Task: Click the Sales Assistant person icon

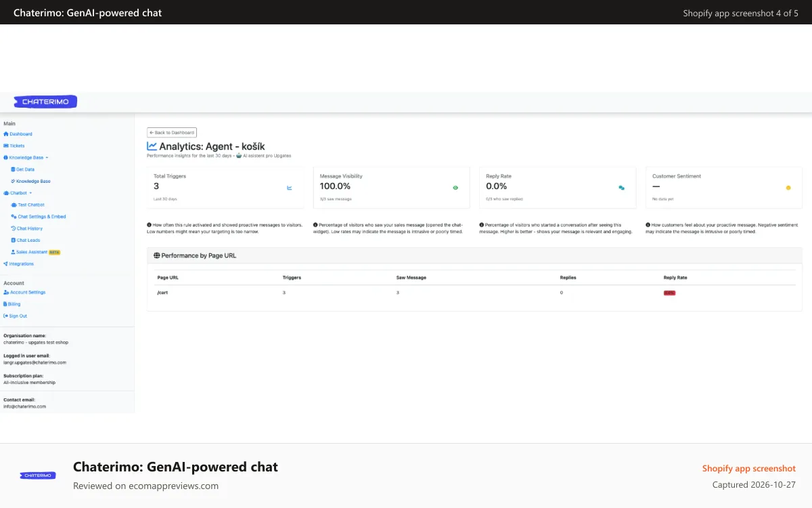Action: tap(14, 252)
